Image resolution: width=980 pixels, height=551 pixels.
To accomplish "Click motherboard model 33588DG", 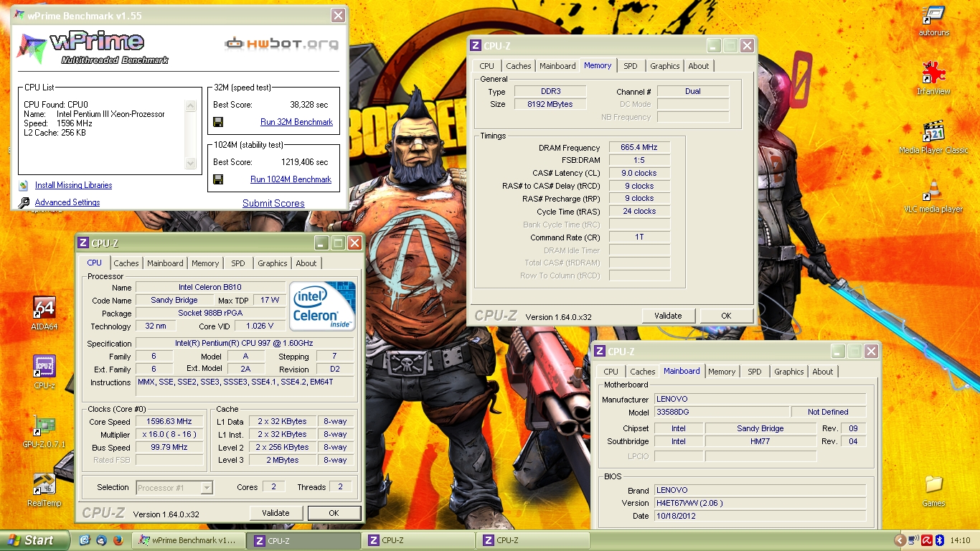I will click(x=720, y=412).
